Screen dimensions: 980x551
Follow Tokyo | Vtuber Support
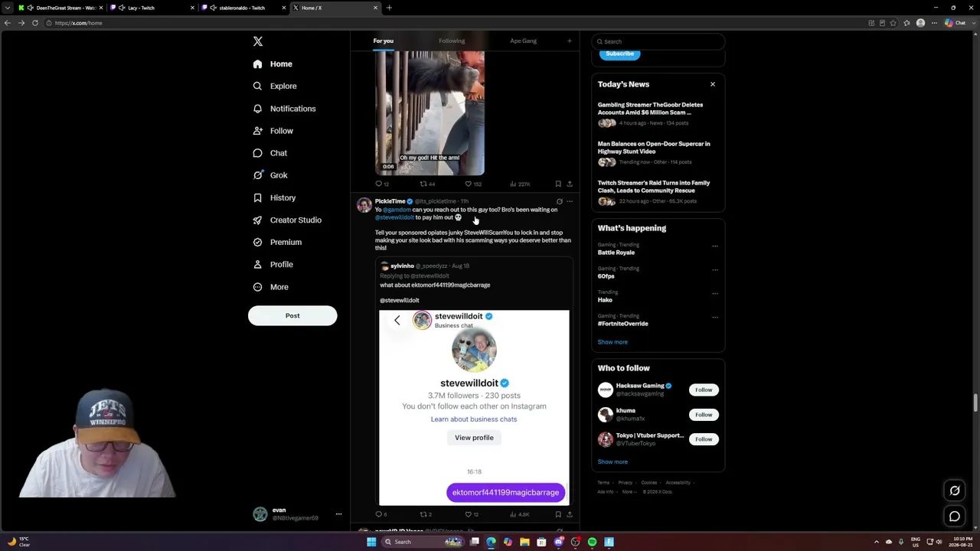pyautogui.click(x=704, y=439)
